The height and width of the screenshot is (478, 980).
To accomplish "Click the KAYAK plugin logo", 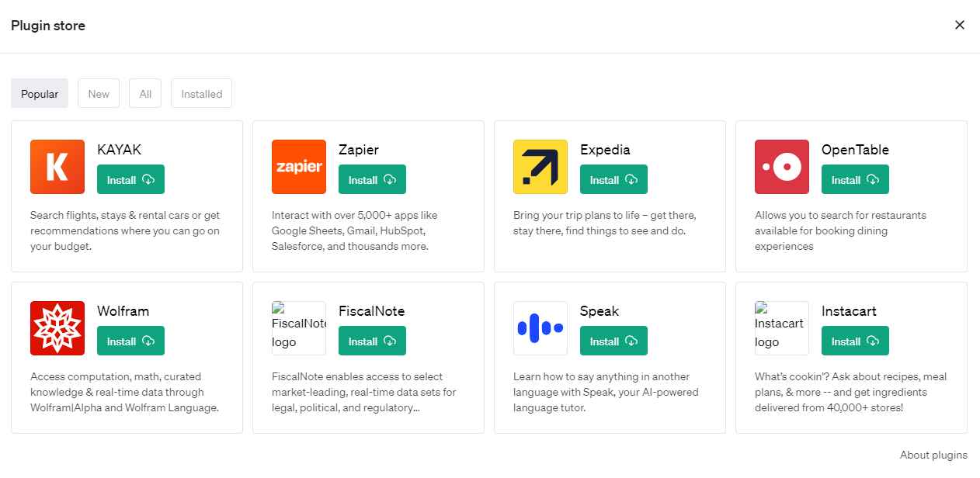I will coord(57,166).
